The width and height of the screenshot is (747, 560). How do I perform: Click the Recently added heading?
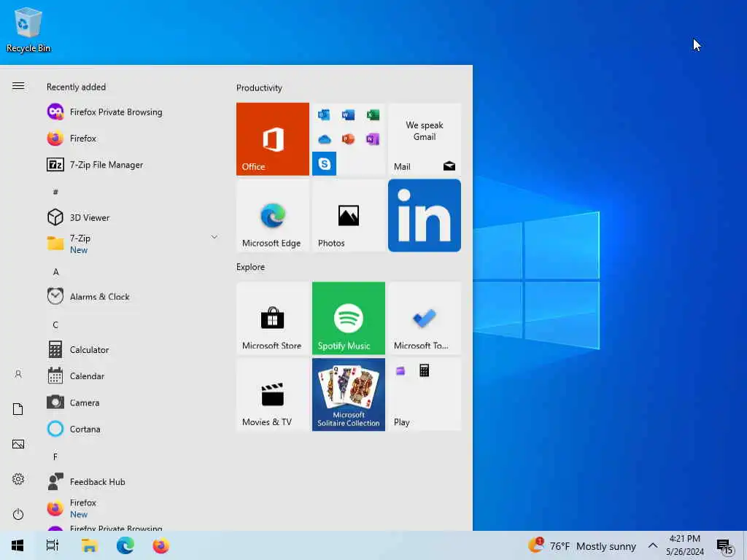point(76,87)
